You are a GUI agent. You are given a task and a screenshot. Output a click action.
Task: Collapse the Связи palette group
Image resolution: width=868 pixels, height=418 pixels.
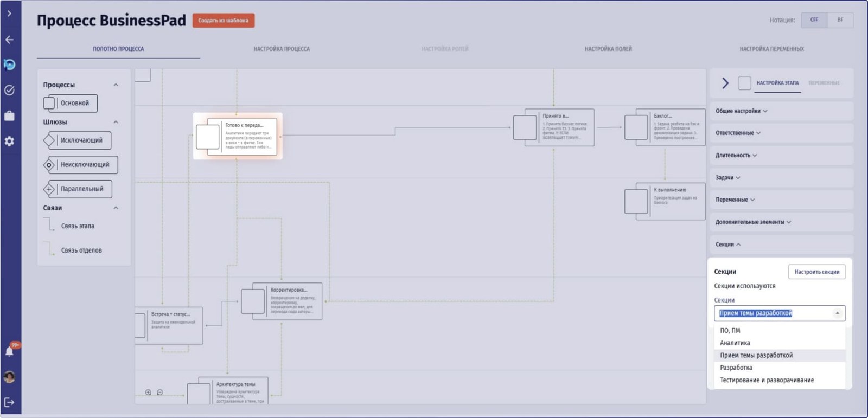coord(116,208)
